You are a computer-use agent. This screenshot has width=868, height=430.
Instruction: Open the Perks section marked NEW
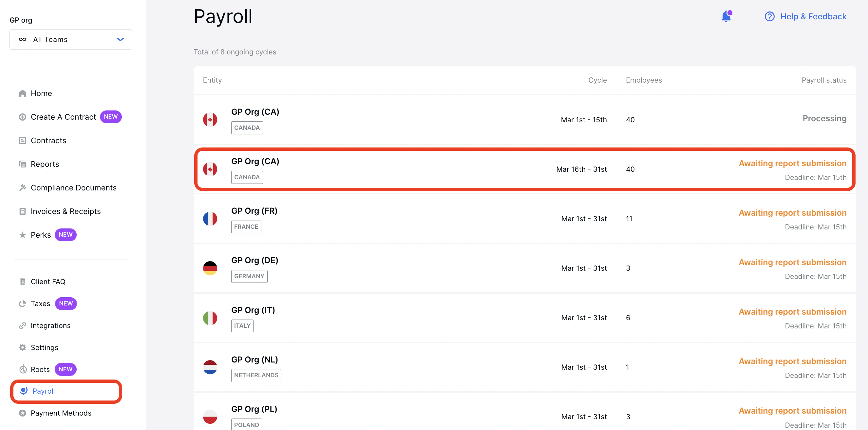point(40,235)
